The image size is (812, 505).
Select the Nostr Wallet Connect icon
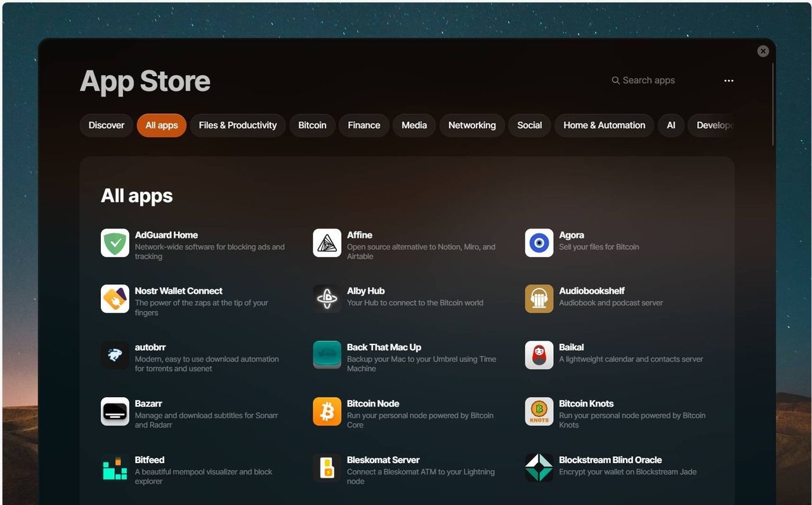pyautogui.click(x=115, y=299)
